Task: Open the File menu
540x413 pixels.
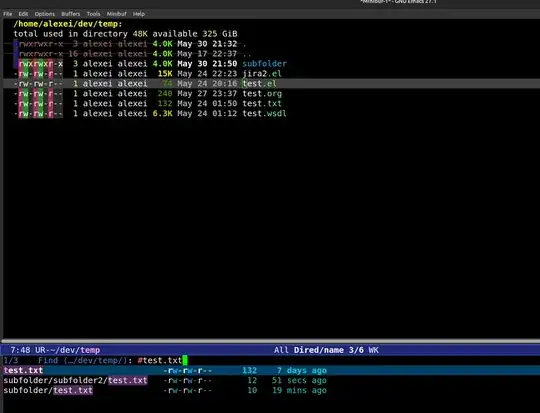Action: [x=8, y=14]
